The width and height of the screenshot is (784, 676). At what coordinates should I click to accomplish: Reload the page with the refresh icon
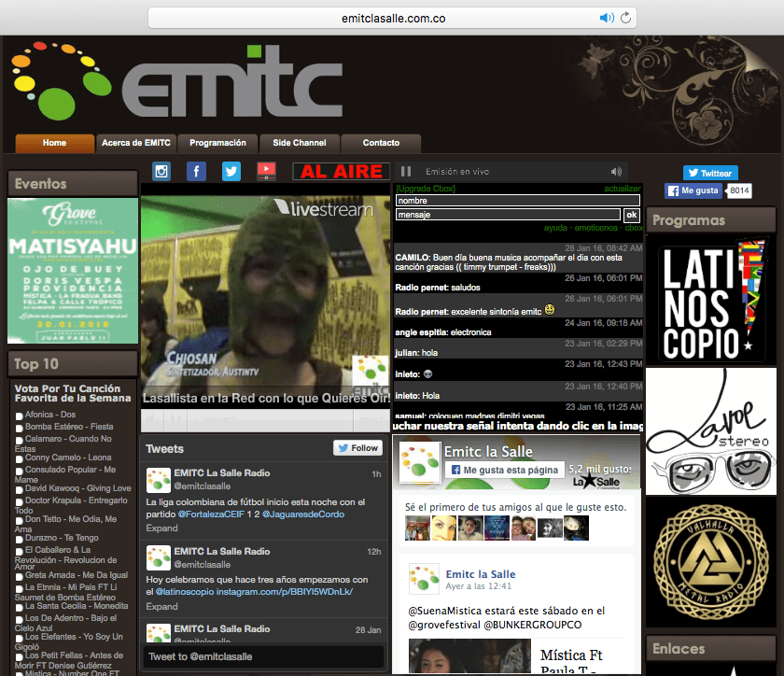pyautogui.click(x=625, y=18)
